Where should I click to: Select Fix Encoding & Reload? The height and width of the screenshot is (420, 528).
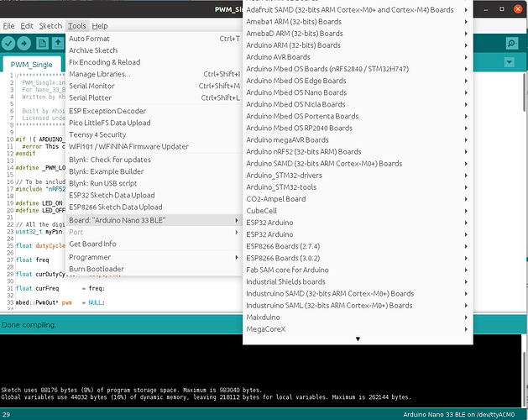[154, 62]
